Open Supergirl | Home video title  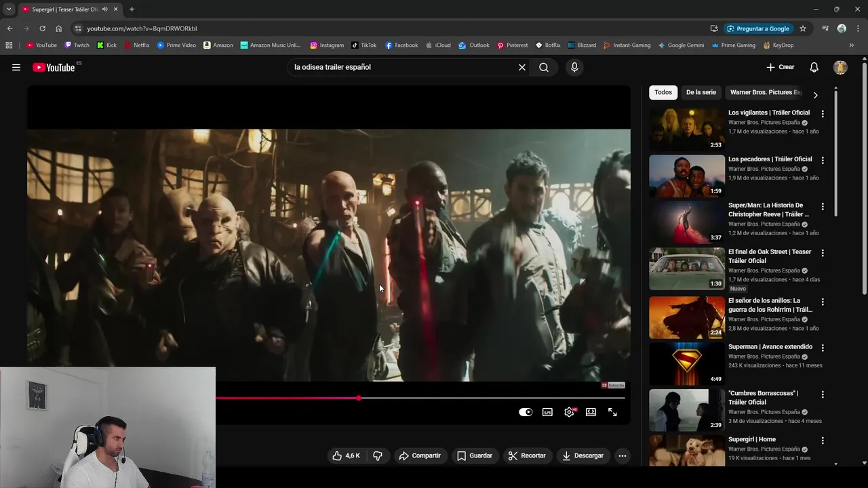[752, 439]
